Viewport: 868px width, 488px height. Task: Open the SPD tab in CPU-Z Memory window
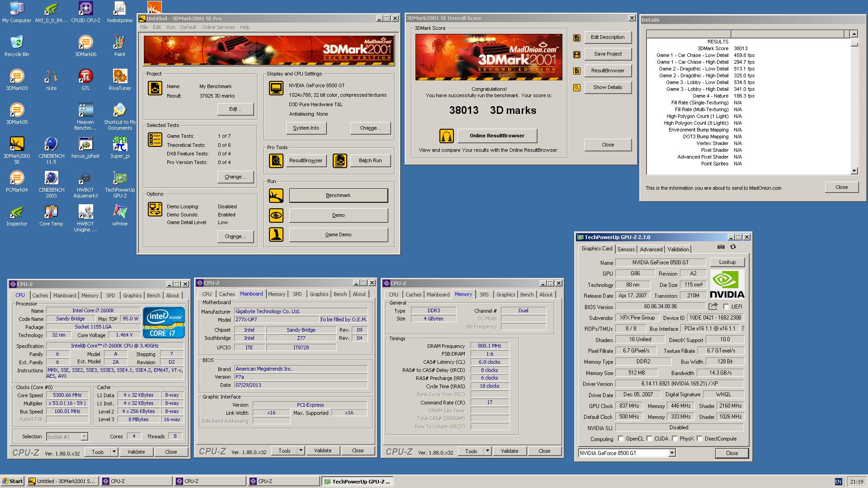pos(484,295)
